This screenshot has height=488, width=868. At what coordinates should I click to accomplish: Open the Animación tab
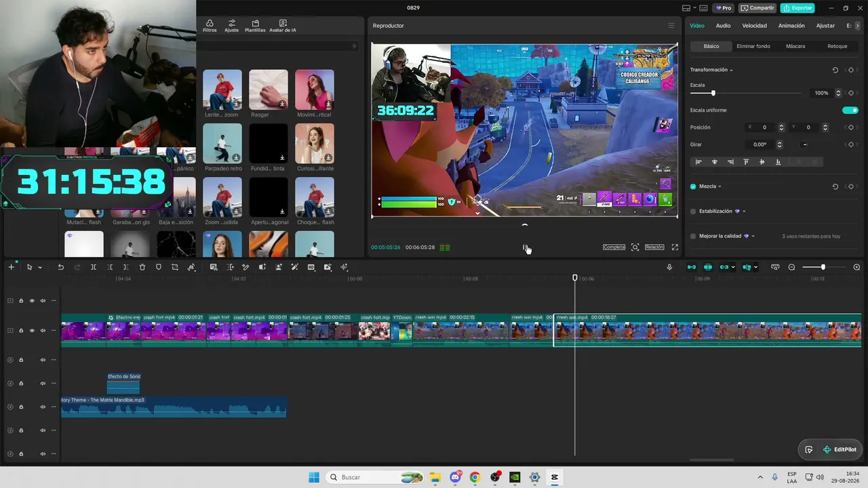click(x=791, y=26)
